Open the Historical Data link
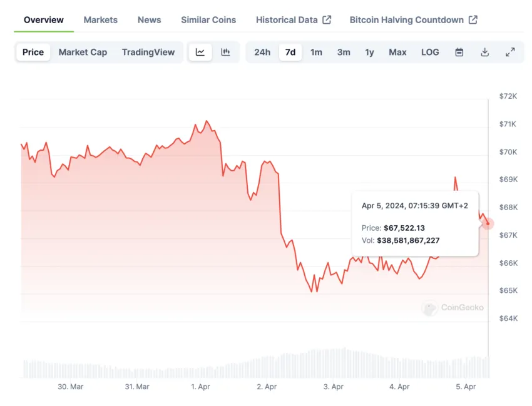Image resolution: width=532 pixels, height=406 pixels. 287,20
